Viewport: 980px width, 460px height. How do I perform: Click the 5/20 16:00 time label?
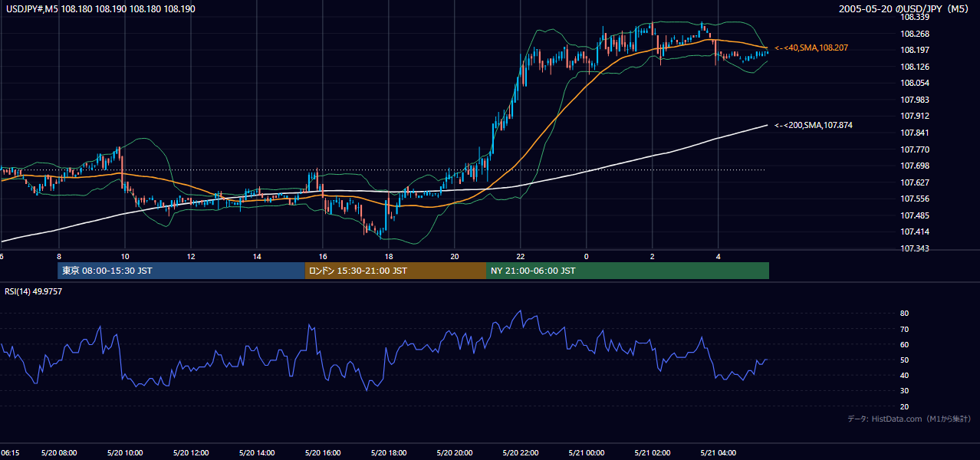pos(323,452)
